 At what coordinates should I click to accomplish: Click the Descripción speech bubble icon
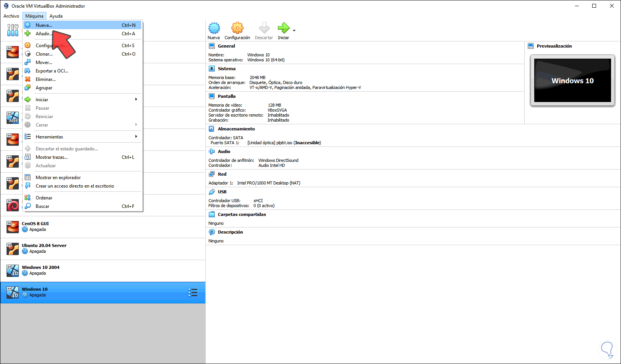tap(211, 232)
